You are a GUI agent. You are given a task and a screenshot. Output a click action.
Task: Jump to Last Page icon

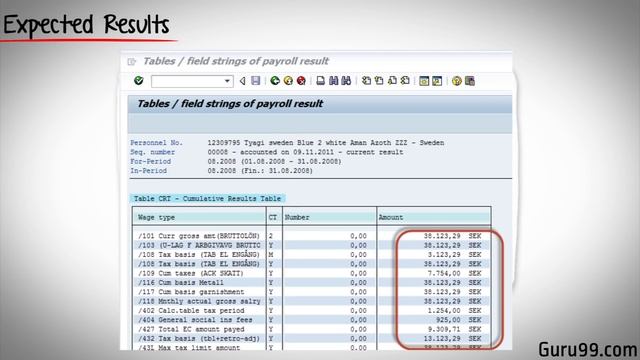[x=405, y=81]
